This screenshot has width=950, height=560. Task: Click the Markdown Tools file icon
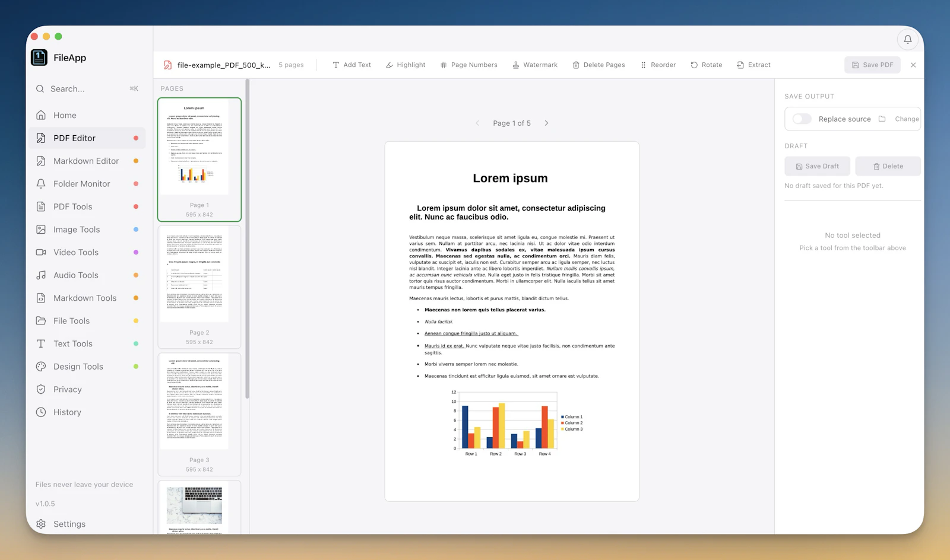point(41,298)
